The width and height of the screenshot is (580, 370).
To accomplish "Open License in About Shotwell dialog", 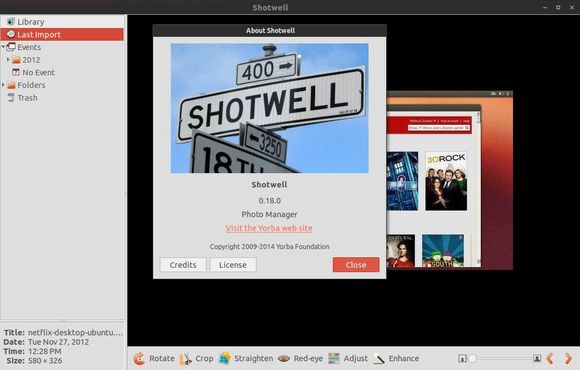I will coord(233,265).
